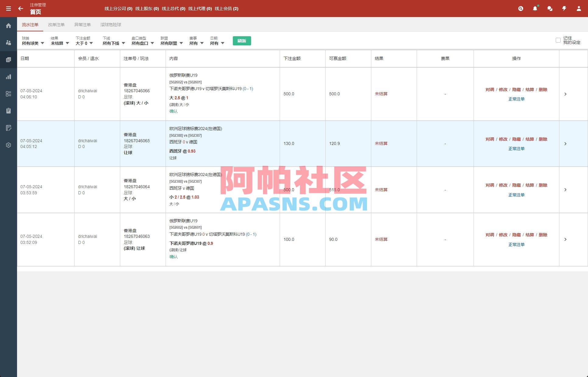Open notifications via the bell icon

535,9
